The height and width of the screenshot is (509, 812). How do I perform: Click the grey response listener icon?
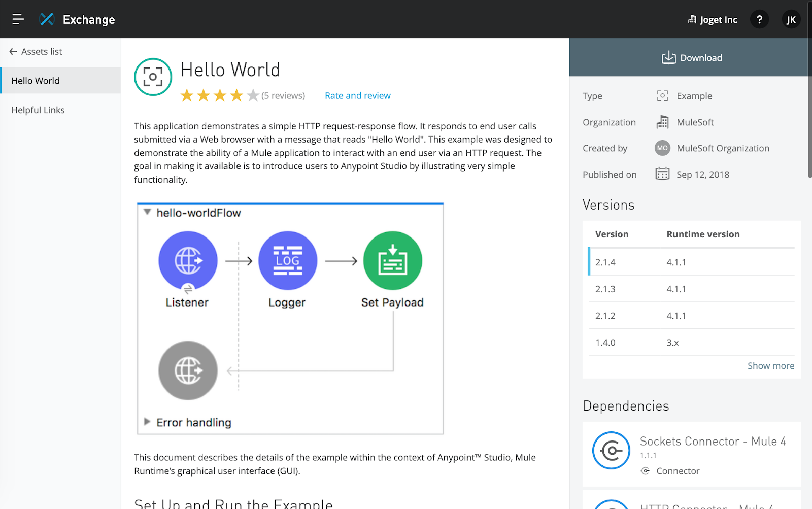click(188, 370)
